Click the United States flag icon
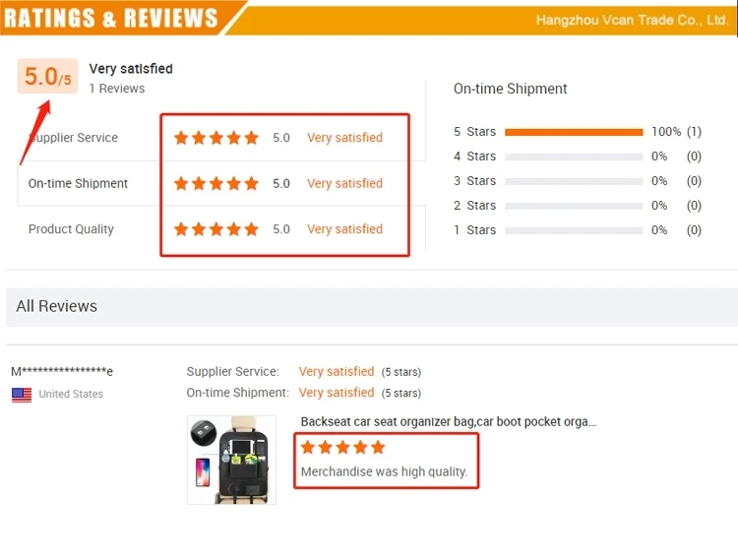This screenshot has height=560, width=738. [22, 395]
